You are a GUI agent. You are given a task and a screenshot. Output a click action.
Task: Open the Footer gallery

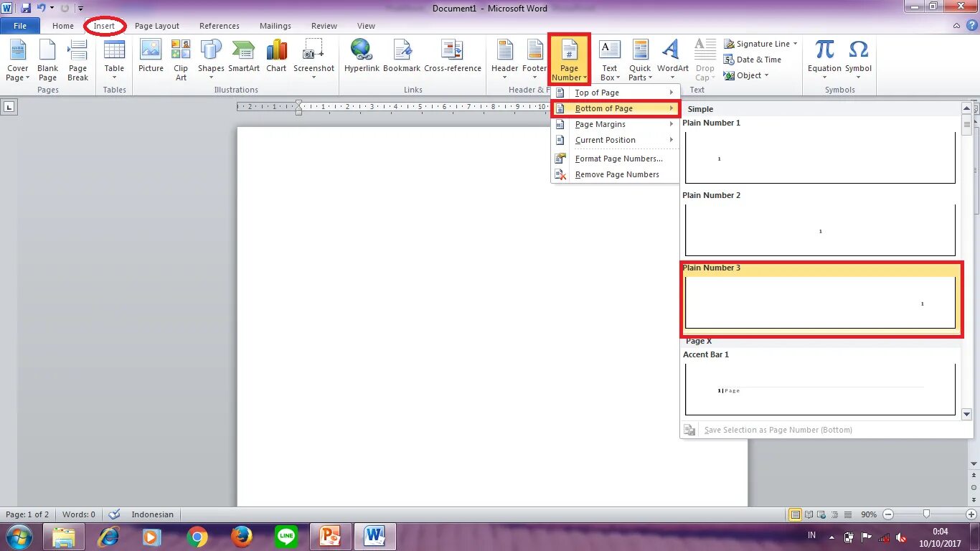(534, 61)
